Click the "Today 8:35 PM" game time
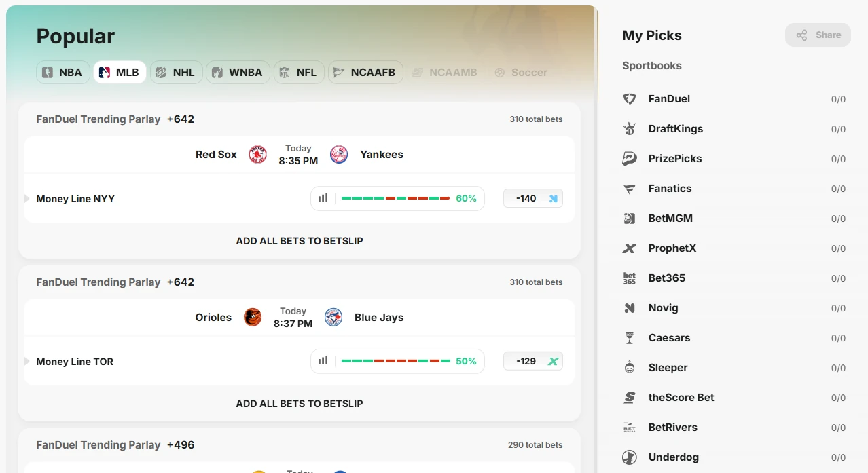Viewport: 868px width, 473px height. 298,155
